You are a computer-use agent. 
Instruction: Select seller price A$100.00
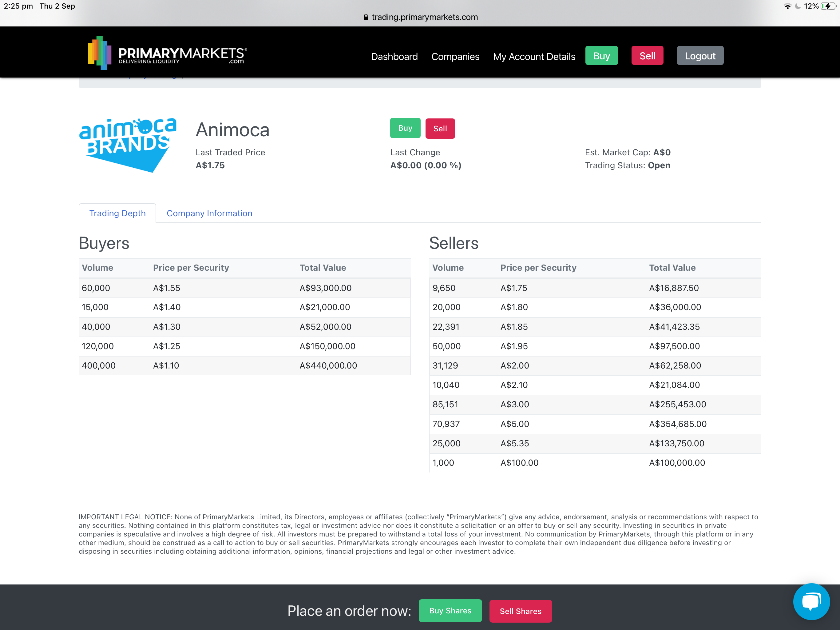519,463
